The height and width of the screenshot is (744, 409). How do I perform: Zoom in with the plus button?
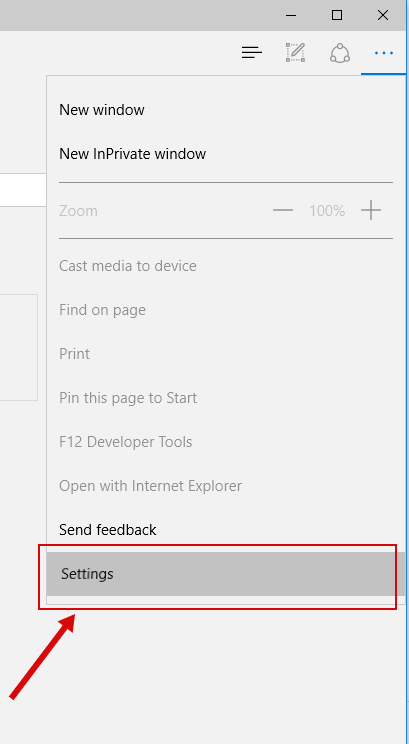371,210
